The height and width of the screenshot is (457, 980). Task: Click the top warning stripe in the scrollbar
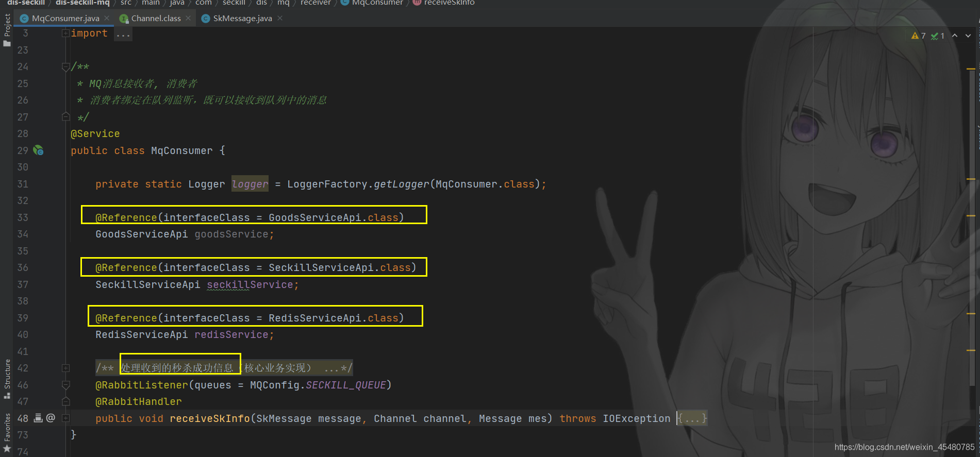pyautogui.click(x=971, y=69)
